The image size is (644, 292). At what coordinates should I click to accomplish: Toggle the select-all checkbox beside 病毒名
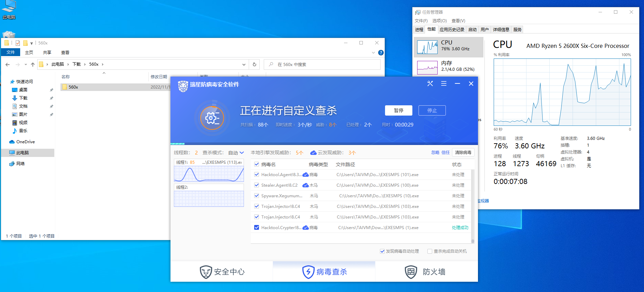point(257,164)
